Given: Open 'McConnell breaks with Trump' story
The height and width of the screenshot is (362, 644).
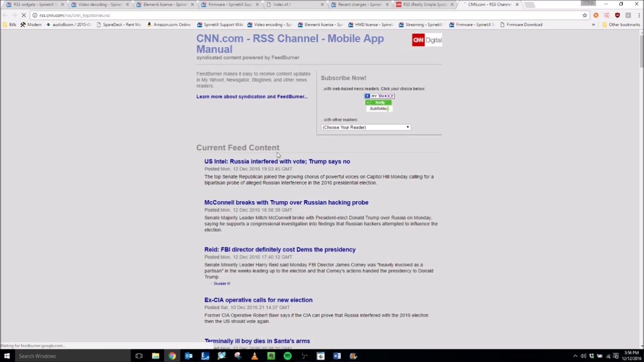Looking at the screenshot, I should pyautogui.click(x=286, y=203).
